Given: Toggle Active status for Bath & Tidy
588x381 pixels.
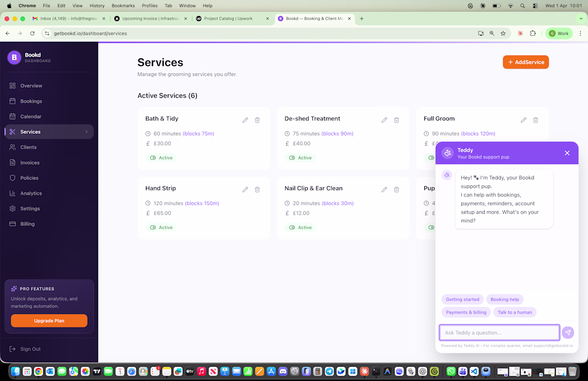Looking at the screenshot, I should tap(161, 158).
